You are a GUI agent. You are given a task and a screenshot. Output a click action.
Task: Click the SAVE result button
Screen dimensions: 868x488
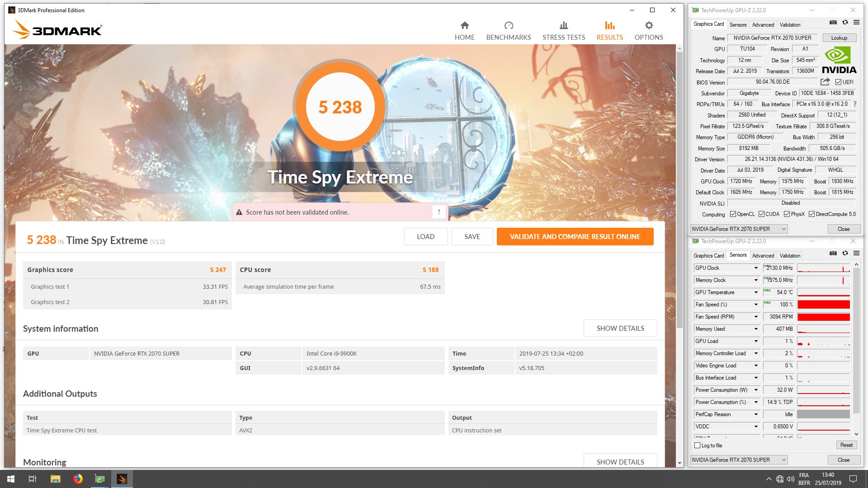[x=472, y=237]
